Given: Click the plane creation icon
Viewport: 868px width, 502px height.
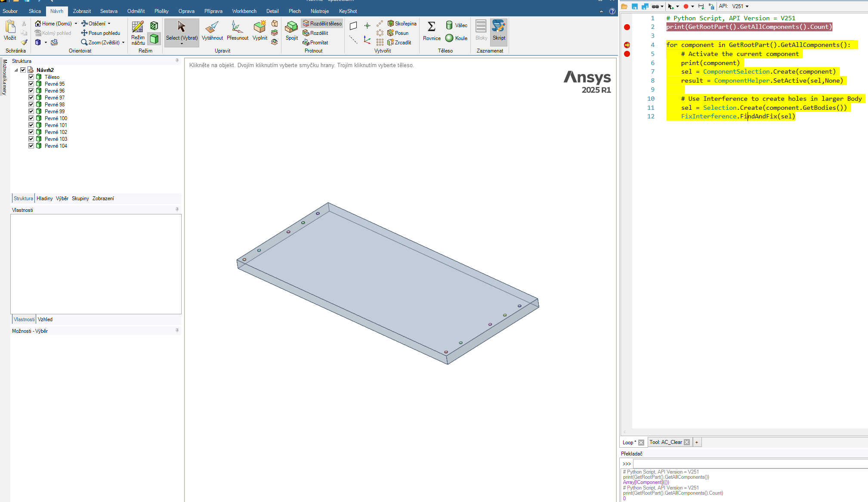Looking at the screenshot, I should tap(353, 25).
